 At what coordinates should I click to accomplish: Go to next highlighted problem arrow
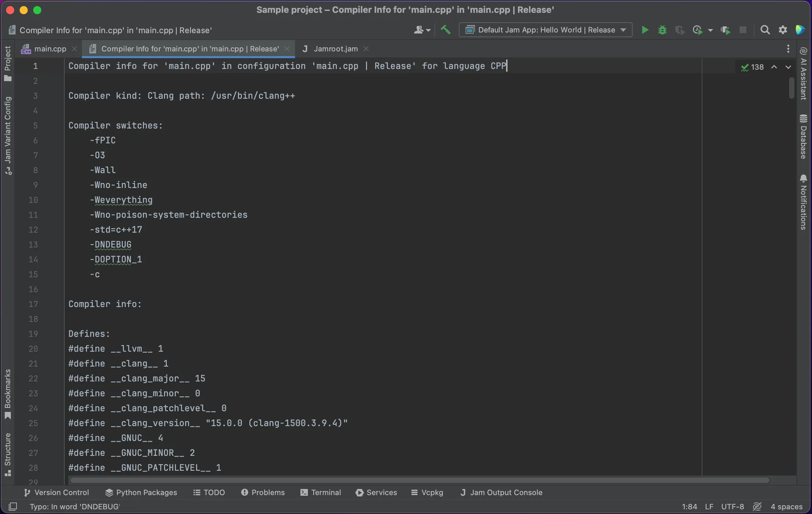(x=788, y=67)
